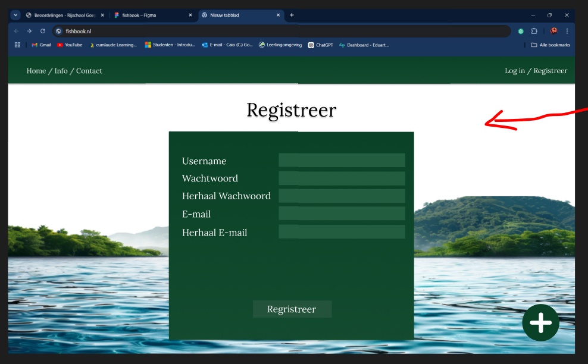The width and height of the screenshot is (588, 364).
Task: Switch to the Beoordelingen - Rijschool tab
Action: point(62,15)
